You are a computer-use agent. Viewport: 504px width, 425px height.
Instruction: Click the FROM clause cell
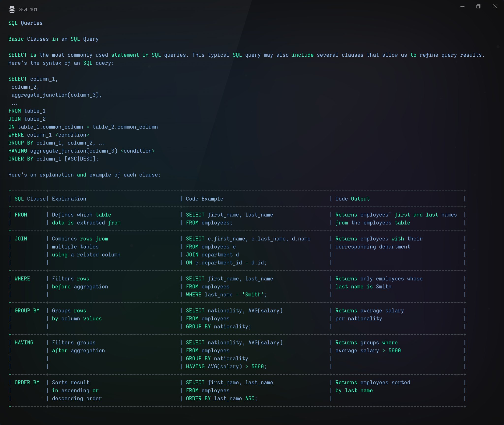[21, 215]
